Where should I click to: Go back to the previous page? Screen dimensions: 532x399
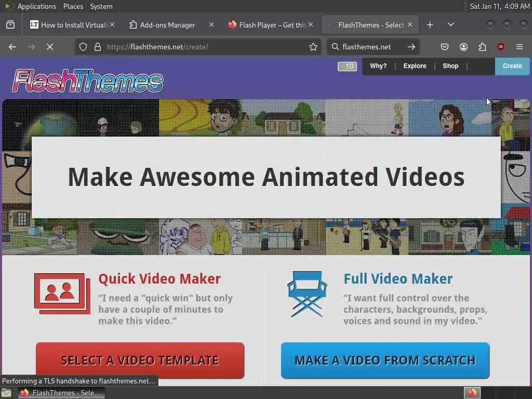12,47
